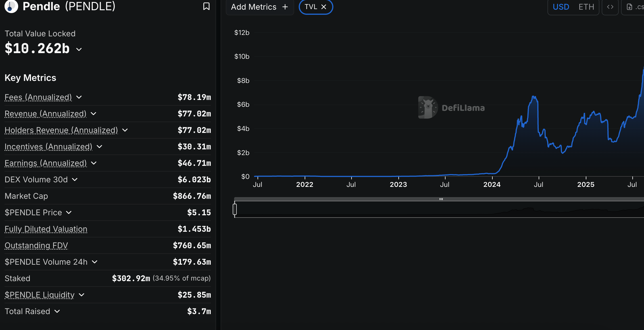Click the $78.19m fees value
644x330 pixels.
(x=194, y=97)
